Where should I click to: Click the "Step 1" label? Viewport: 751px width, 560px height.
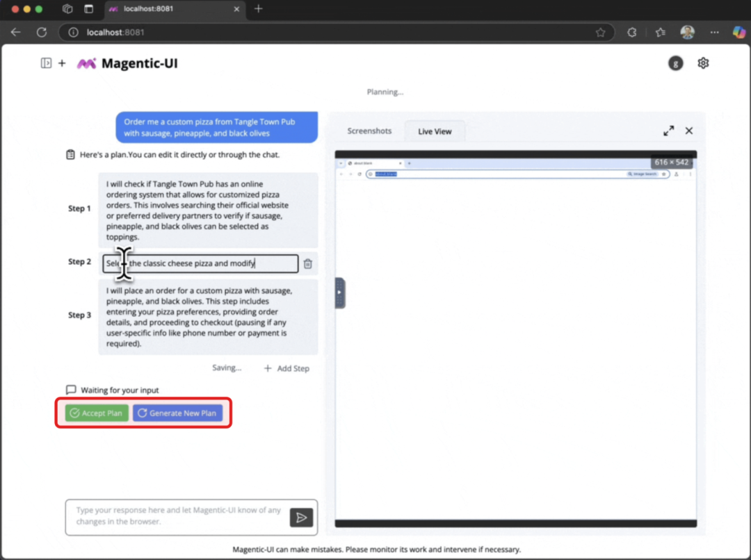coord(79,208)
